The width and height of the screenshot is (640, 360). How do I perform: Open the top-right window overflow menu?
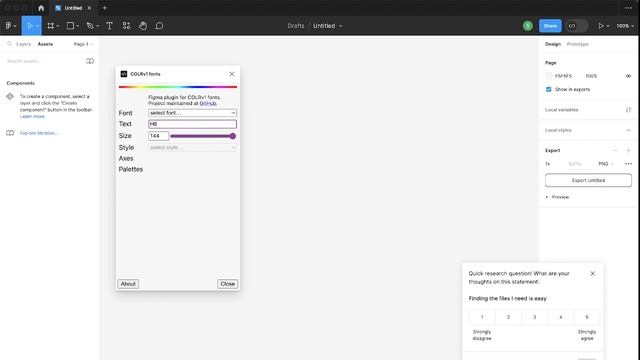click(x=628, y=8)
